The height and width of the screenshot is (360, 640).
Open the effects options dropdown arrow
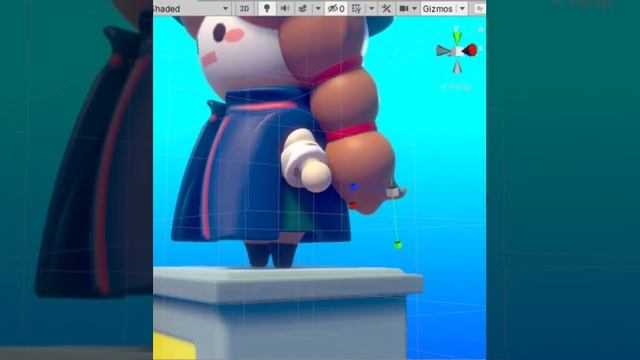coord(318,9)
